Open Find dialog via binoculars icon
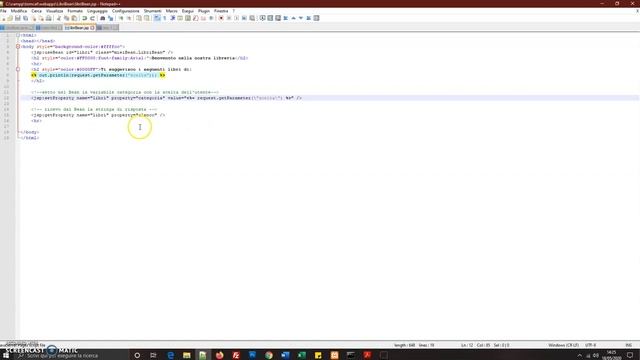The width and height of the screenshot is (640, 360). (x=102, y=18)
